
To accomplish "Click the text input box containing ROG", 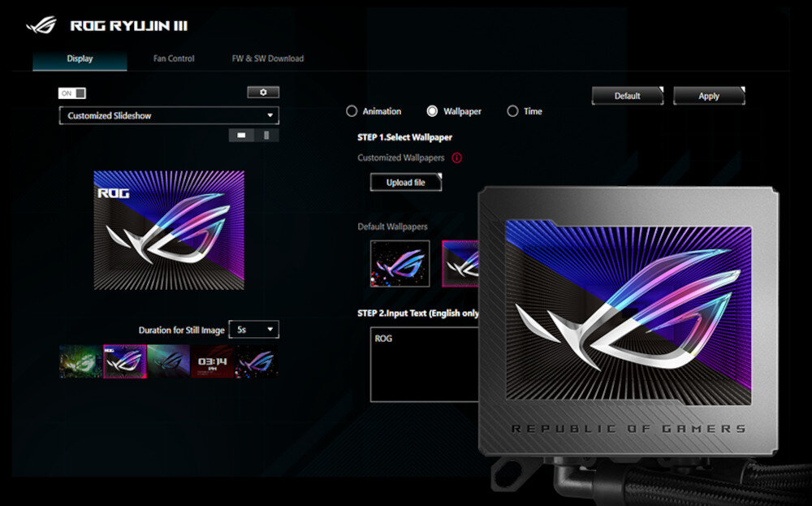I will click(x=424, y=365).
